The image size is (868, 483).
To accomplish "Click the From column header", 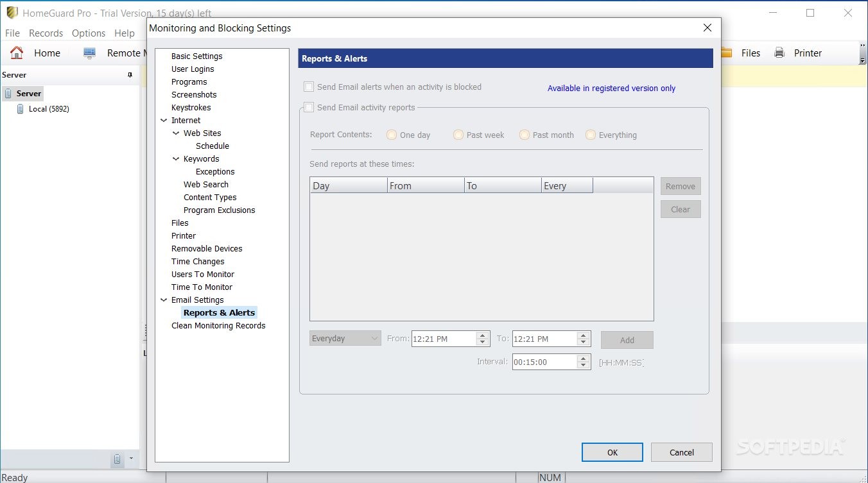I will (x=426, y=185).
